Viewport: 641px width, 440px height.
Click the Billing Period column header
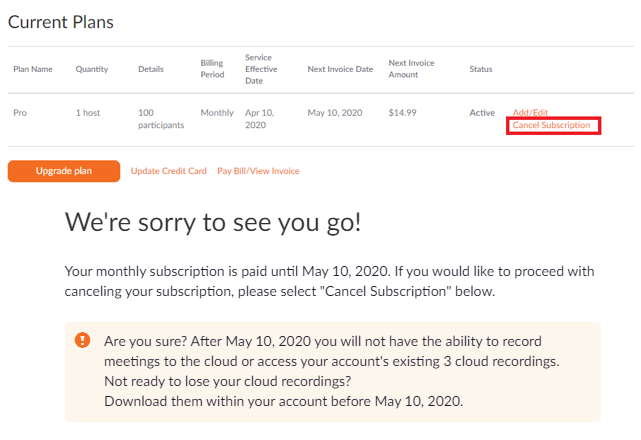[211, 69]
